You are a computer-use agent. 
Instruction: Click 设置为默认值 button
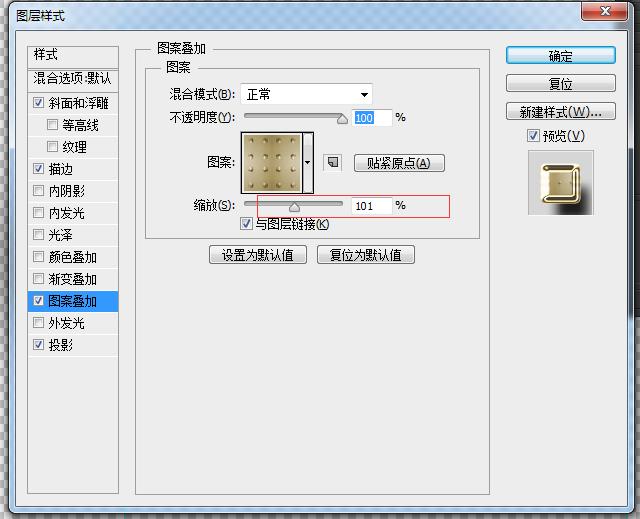click(258, 255)
